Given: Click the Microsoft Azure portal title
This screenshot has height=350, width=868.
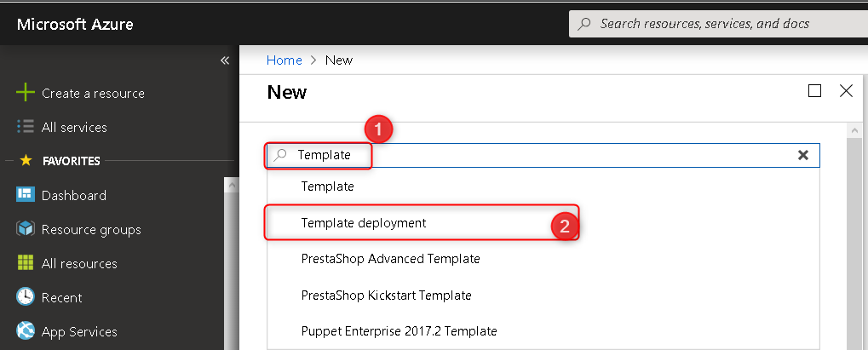Looking at the screenshot, I should 75,24.
